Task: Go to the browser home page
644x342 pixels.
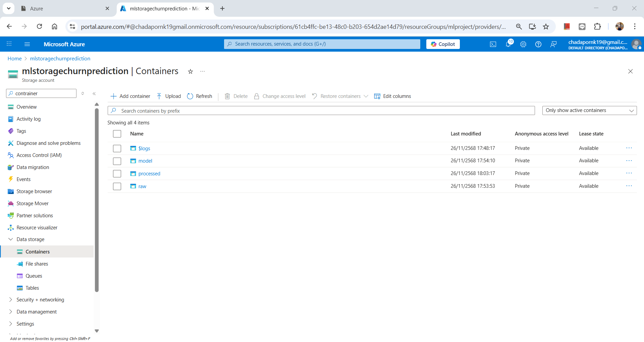Action: tap(54, 26)
